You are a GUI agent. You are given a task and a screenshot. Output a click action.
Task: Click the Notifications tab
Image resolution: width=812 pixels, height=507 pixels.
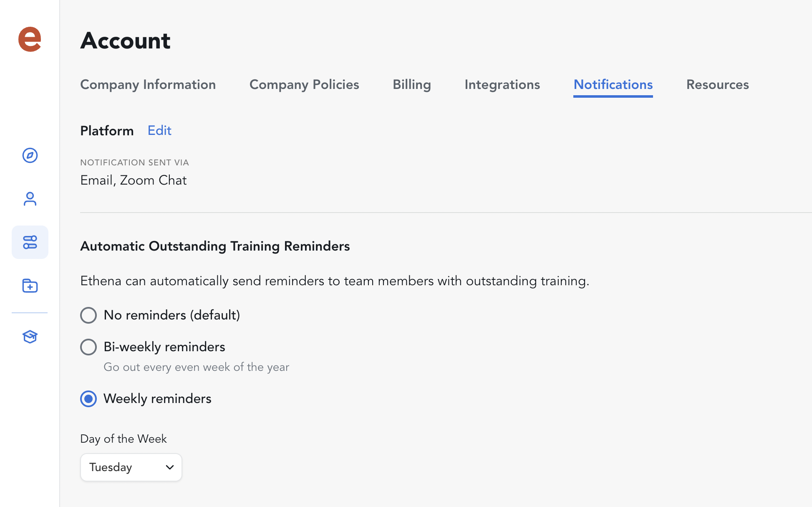(x=613, y=85)
